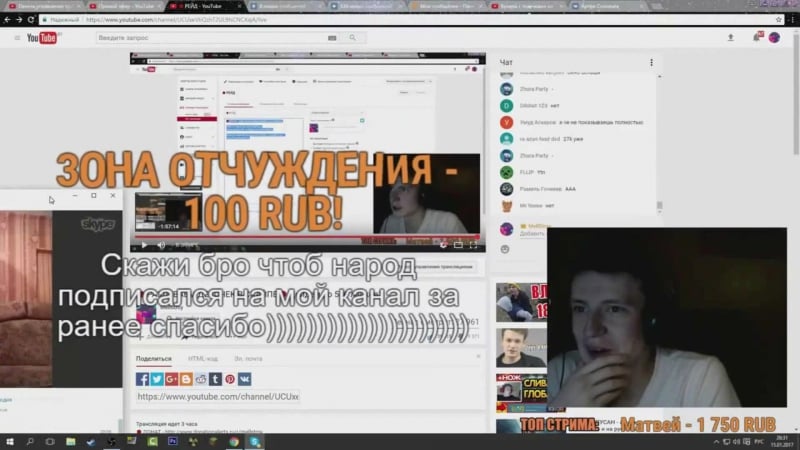Close the share panel with the X
The height and width of the screenshot is (450, 800).
point(478,356)
